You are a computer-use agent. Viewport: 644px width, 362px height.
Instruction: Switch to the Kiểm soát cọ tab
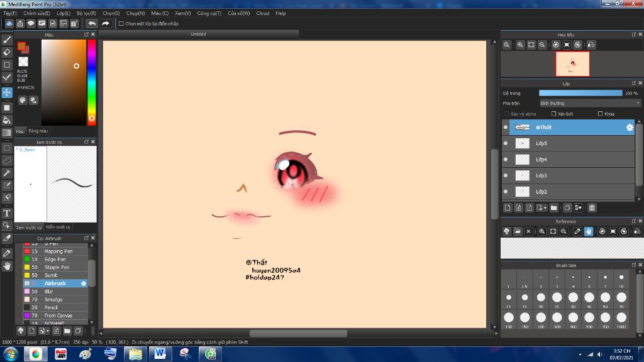58,227
